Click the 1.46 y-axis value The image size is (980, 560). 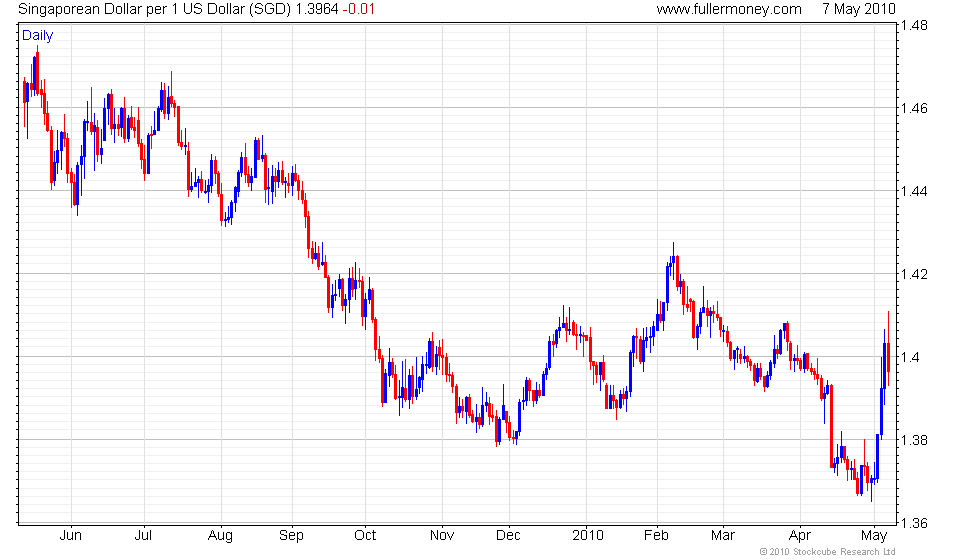914,108
